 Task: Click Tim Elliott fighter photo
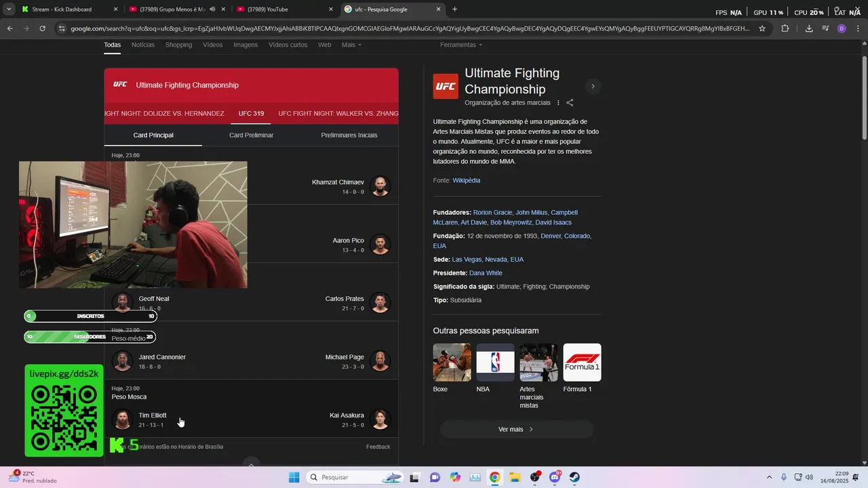[122, 420]
